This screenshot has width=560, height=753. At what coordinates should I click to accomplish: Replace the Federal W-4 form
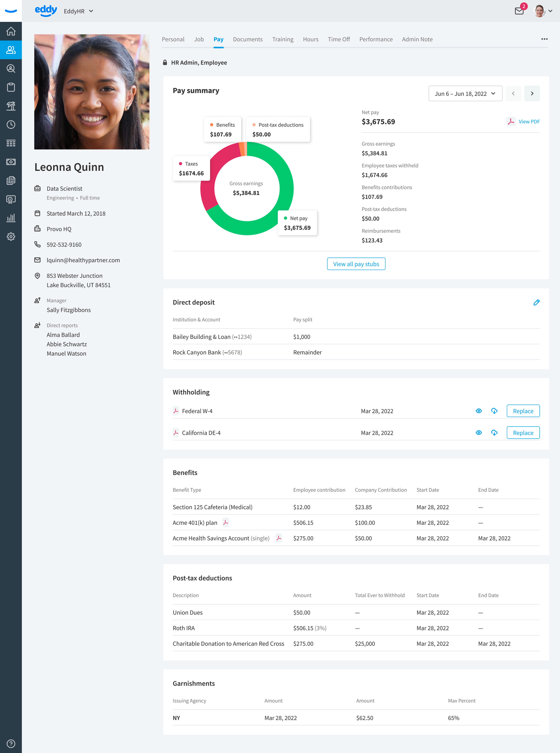pyautogui.click(x=523, y=411)
